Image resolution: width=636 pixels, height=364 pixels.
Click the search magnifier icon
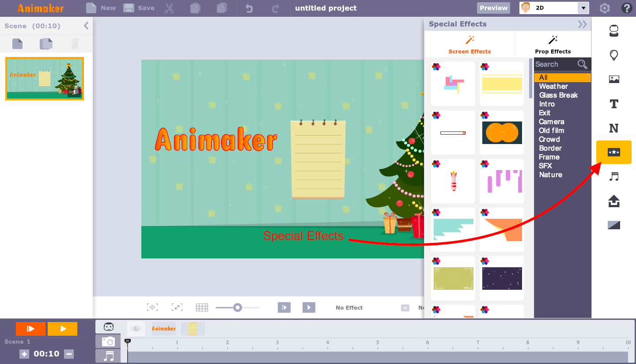[x=583, y=64]
